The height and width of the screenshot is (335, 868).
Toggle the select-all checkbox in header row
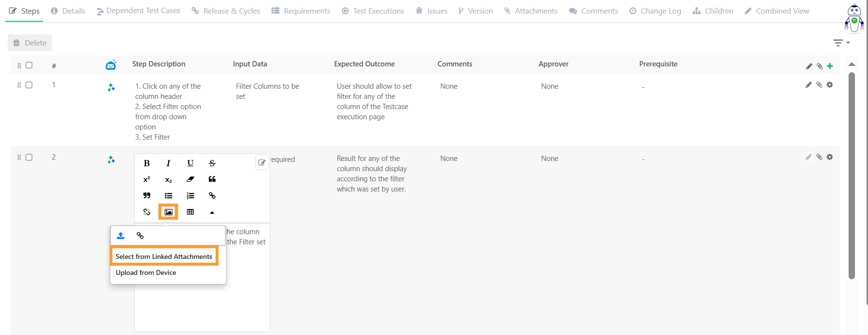click(29, 65)
